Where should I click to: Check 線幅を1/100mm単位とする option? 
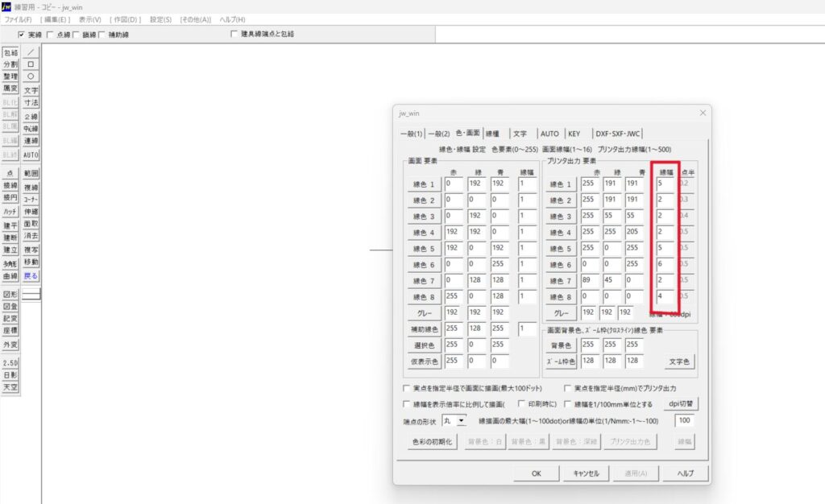pos(568,404)
